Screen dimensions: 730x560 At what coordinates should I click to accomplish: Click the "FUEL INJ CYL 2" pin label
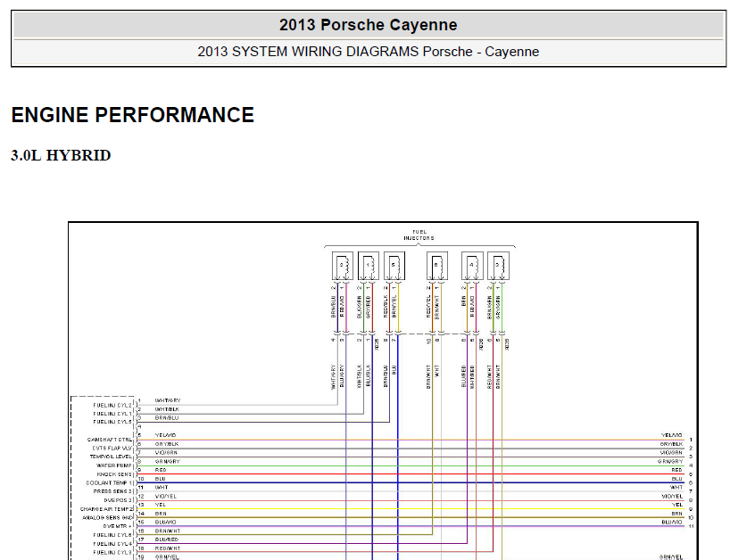click(112, 405)
